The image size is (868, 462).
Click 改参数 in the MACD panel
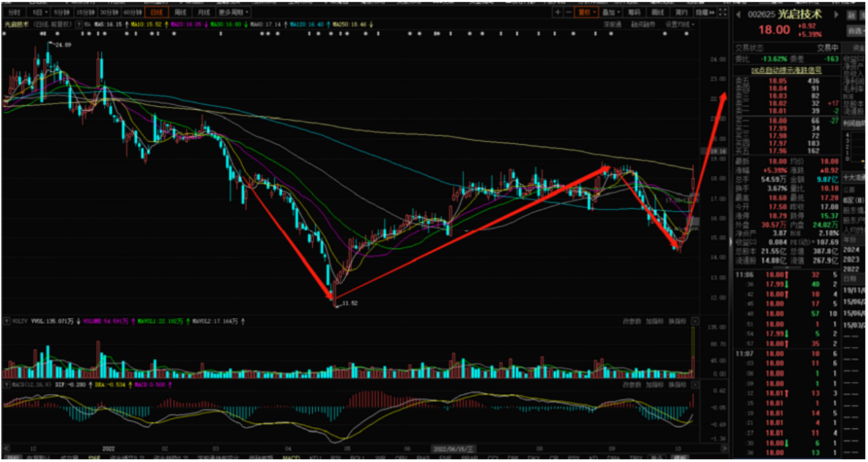(x=632, y=385)
